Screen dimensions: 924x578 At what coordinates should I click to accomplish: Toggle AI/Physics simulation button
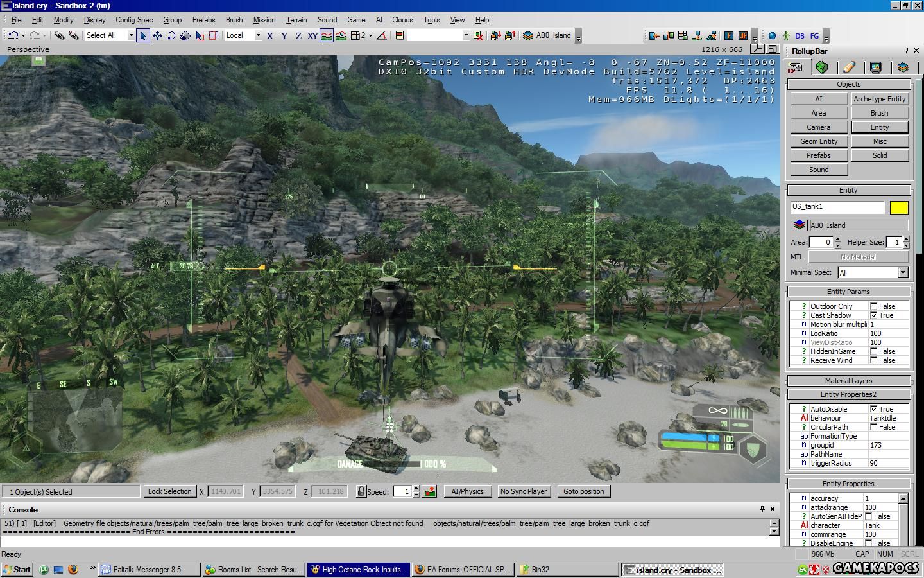[x=467, y=491]
